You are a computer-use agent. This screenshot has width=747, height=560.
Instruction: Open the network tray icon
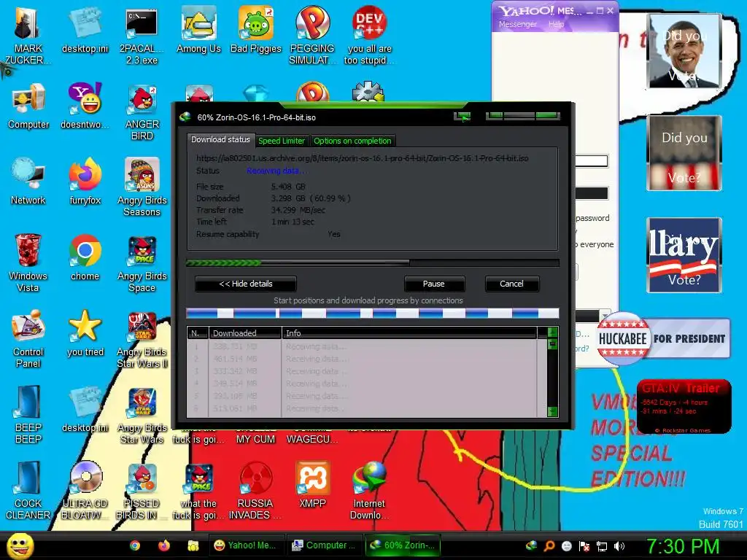[x=602, y=546]
